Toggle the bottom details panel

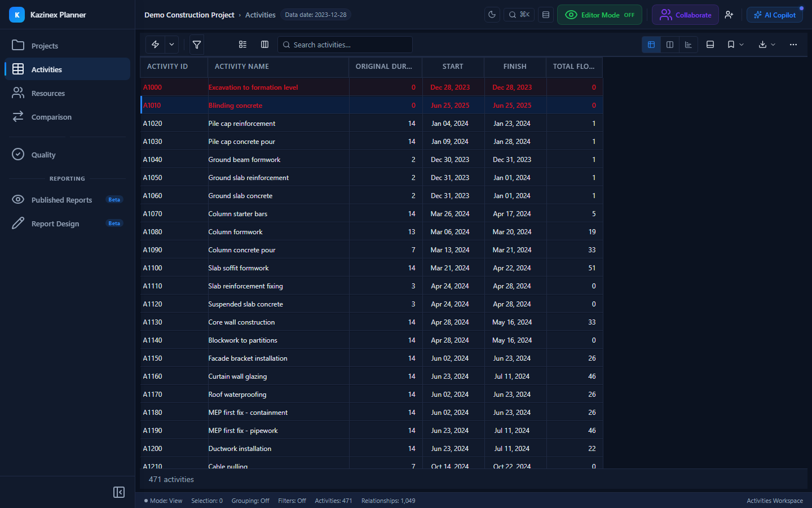pos(710,45)
